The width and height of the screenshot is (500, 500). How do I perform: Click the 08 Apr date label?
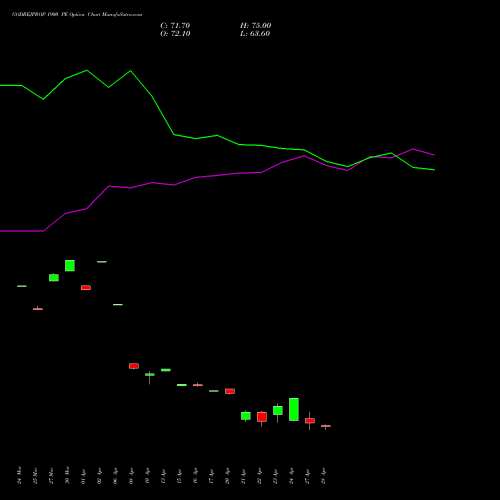[x=131, y=476]
